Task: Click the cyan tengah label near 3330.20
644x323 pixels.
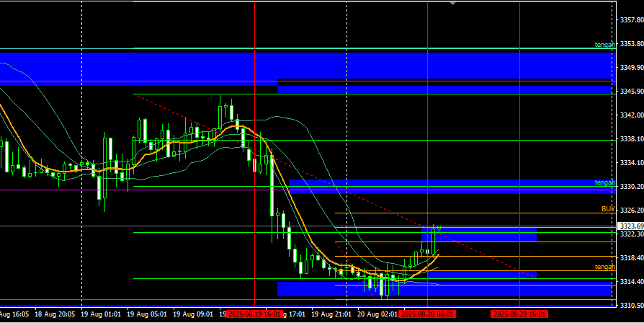Action: coord(604,182)
